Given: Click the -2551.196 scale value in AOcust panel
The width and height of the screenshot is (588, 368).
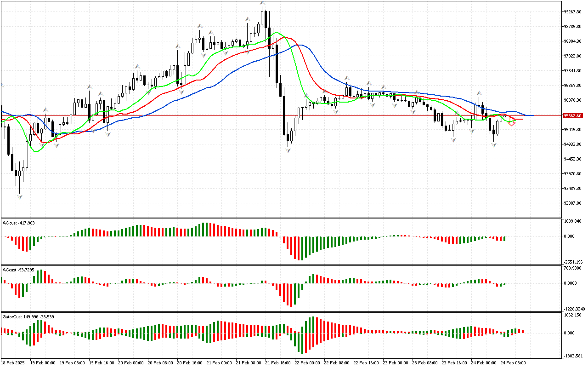Looking at the screenshot, I should click(573, 262).
